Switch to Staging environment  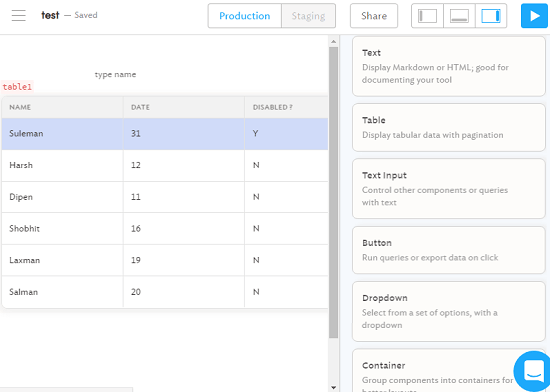coord(308,16)
